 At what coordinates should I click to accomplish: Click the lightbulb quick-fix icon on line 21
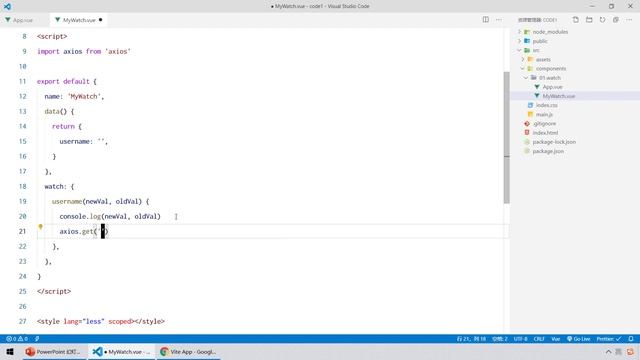tap(40, 227)
